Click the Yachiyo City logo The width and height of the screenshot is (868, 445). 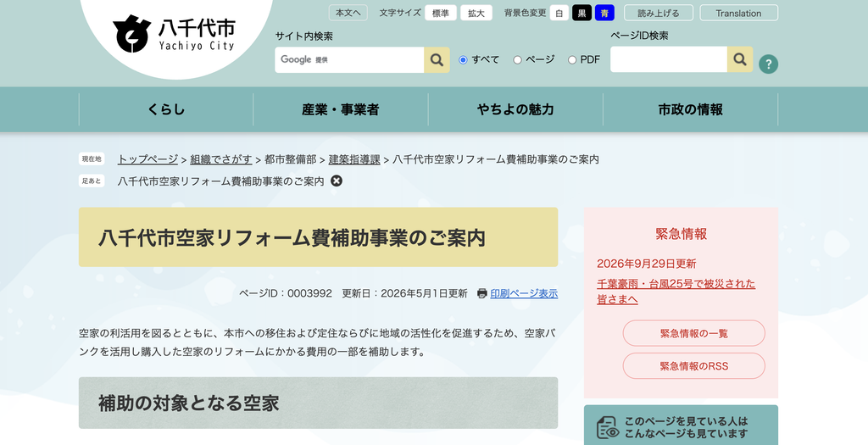click(x=174, y=33)
